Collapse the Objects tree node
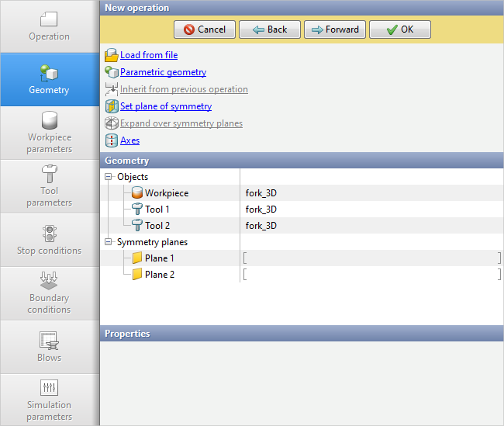Viewport: 504px width, 426px height. tap(109, 177)
